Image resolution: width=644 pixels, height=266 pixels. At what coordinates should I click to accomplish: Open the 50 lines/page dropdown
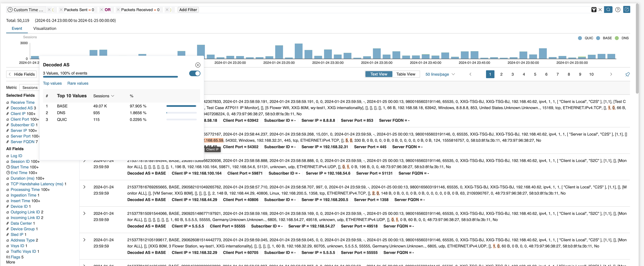pyautogui.click(x=440, y=74)
